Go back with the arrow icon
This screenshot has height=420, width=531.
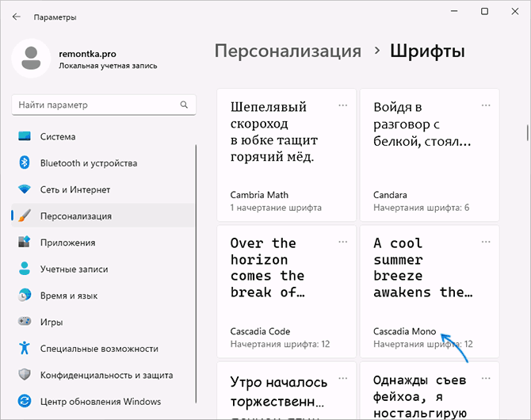[x=17, y=17]
